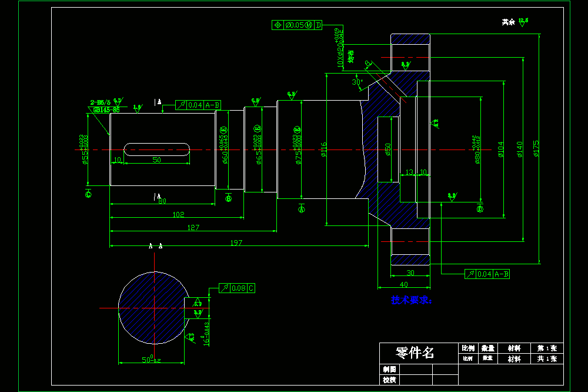Screen dimensions: 588x392
Task: Click the ø0.05 M D position tolerance frame
Action: coord(296,25)
